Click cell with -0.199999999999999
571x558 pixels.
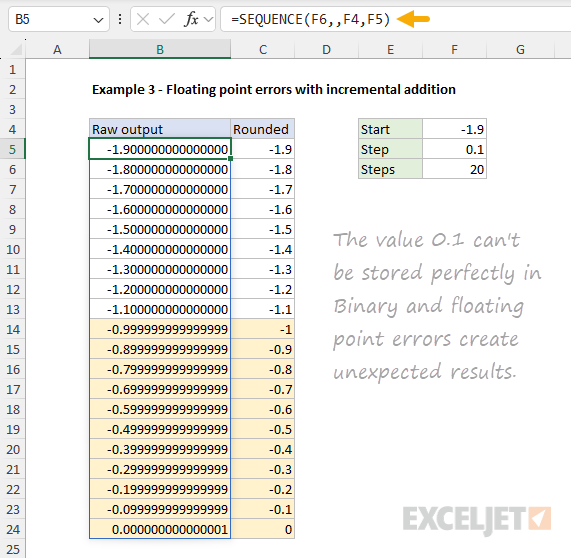pyautogui.click(x=160, y=489)
